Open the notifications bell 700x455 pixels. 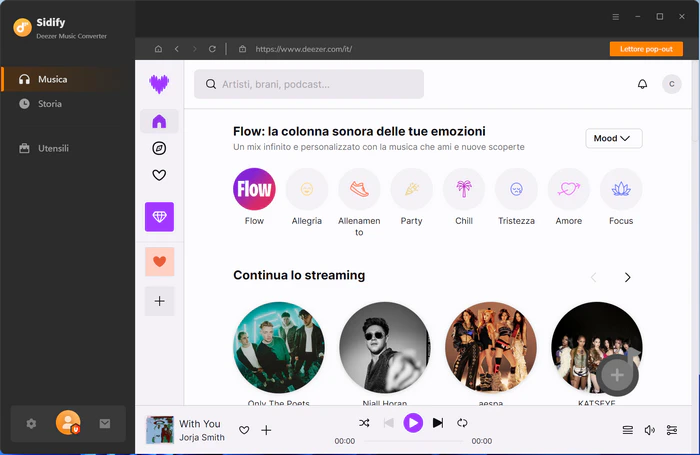[x=642, y=84]
